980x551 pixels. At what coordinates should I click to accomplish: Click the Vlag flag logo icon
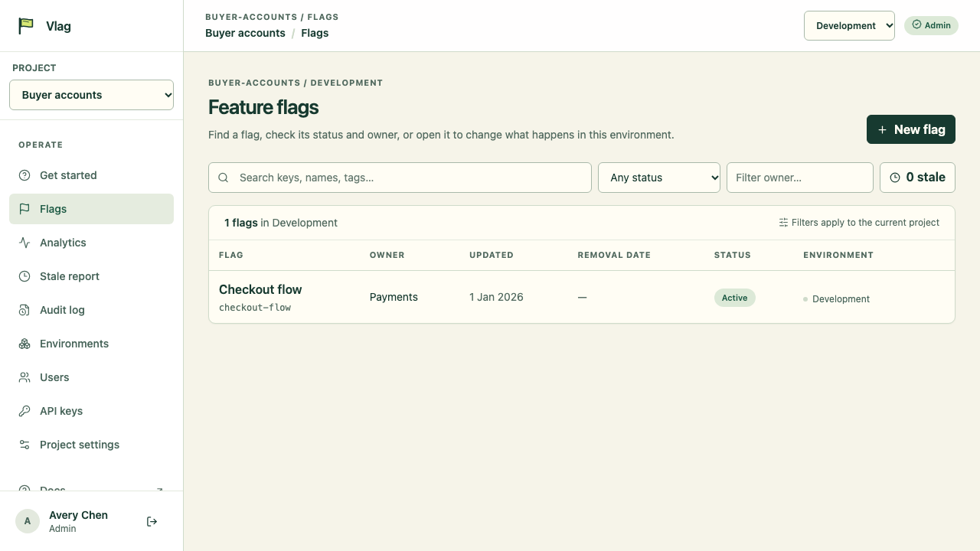coord(26,25)
